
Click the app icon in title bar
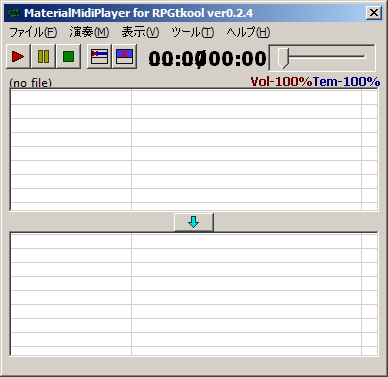pyautogui.click(x=14, y=13)
